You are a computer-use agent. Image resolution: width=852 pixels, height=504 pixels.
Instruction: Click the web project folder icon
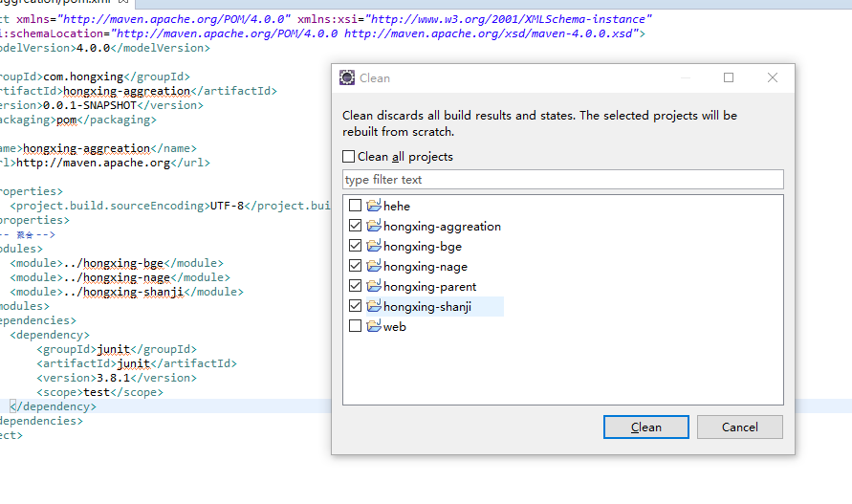coord(374,326)
